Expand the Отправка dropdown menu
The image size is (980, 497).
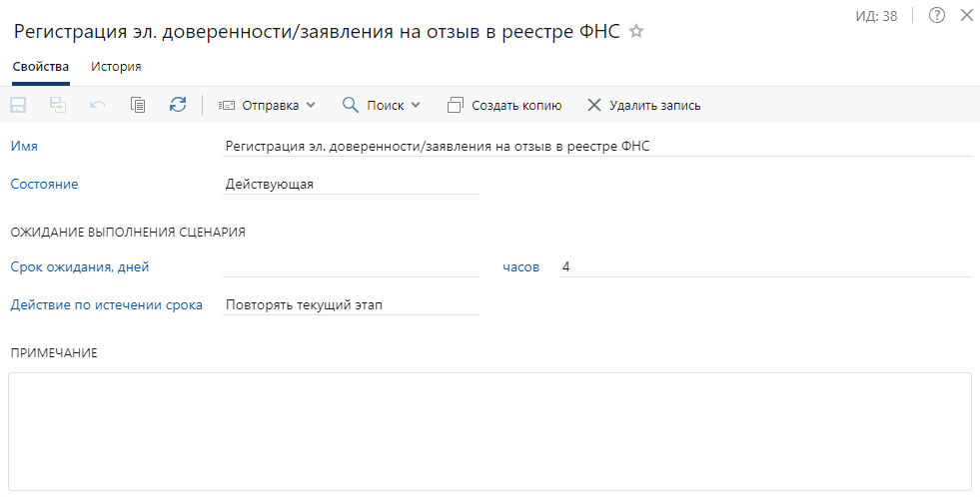[x=267, y=105]
